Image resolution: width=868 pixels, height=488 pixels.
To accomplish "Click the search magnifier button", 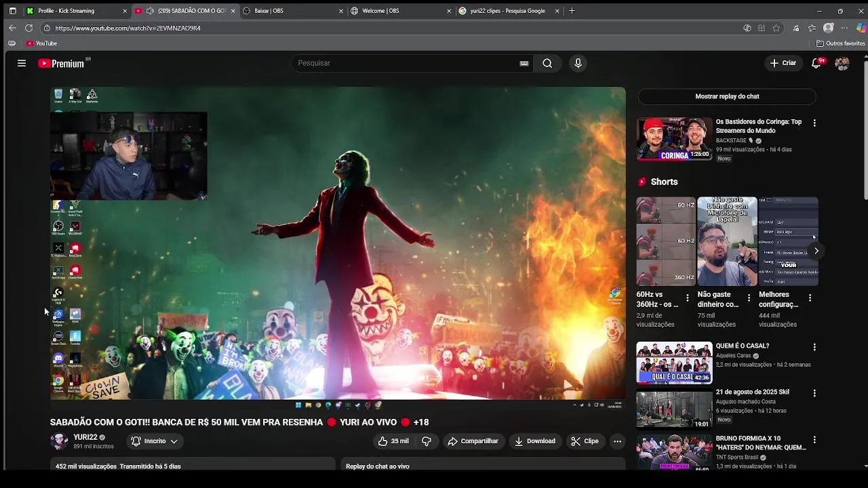I will tap(547, 63).
